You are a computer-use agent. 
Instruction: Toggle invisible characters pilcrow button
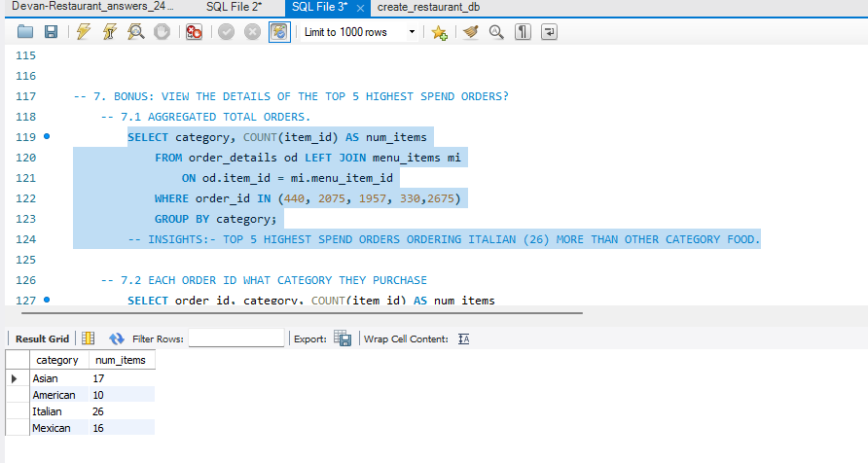(523, 32)
